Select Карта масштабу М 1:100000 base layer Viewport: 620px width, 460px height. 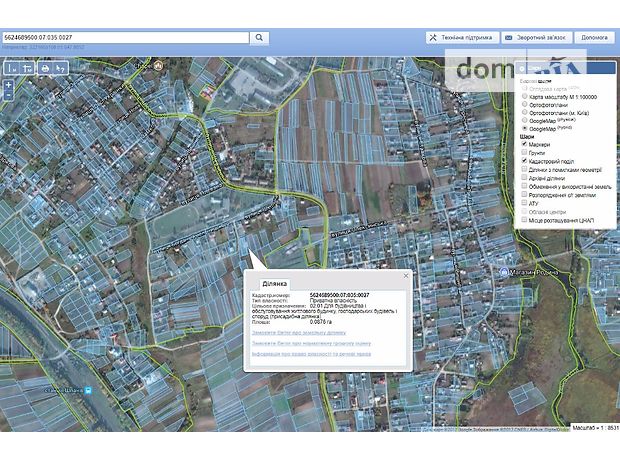click(x=525, y=96)
